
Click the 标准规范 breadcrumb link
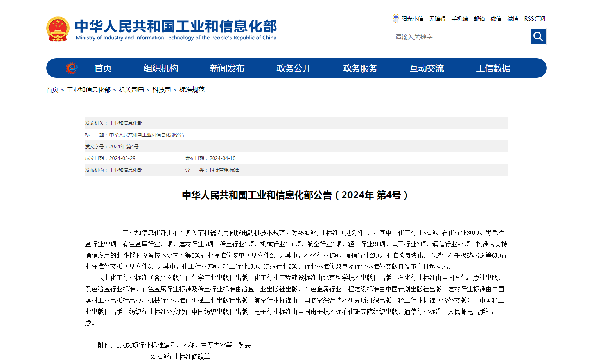tap(192, 90)
